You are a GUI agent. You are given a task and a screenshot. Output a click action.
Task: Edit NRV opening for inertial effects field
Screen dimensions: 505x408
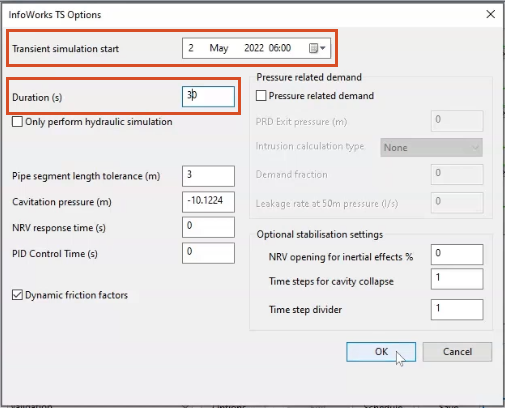pos(457,254)
